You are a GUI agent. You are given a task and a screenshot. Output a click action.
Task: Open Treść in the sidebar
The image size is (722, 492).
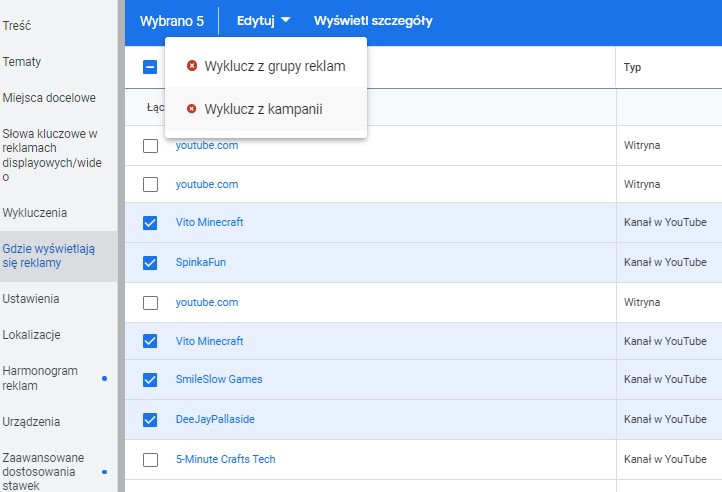[x=17, y=26]
